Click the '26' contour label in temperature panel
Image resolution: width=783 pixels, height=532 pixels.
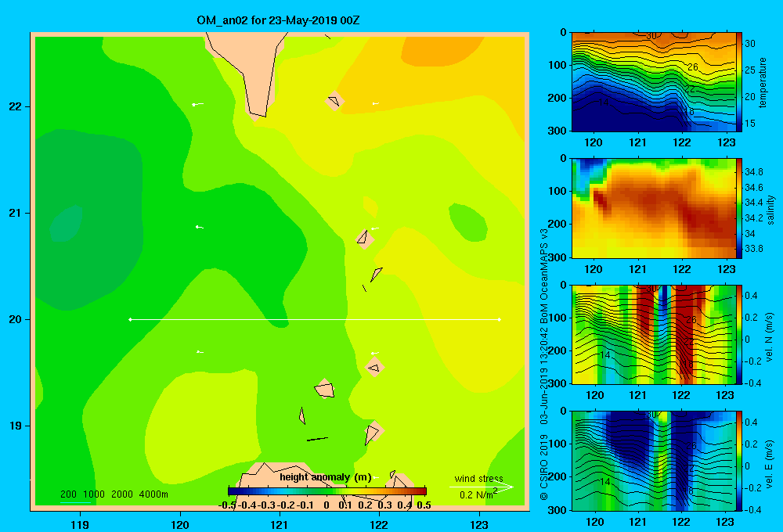point(693,66)
